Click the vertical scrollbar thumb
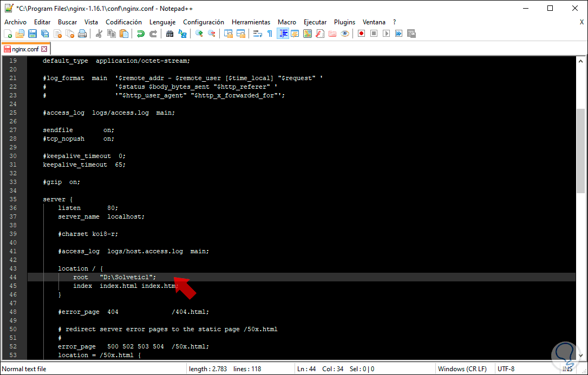 (580, 150)
